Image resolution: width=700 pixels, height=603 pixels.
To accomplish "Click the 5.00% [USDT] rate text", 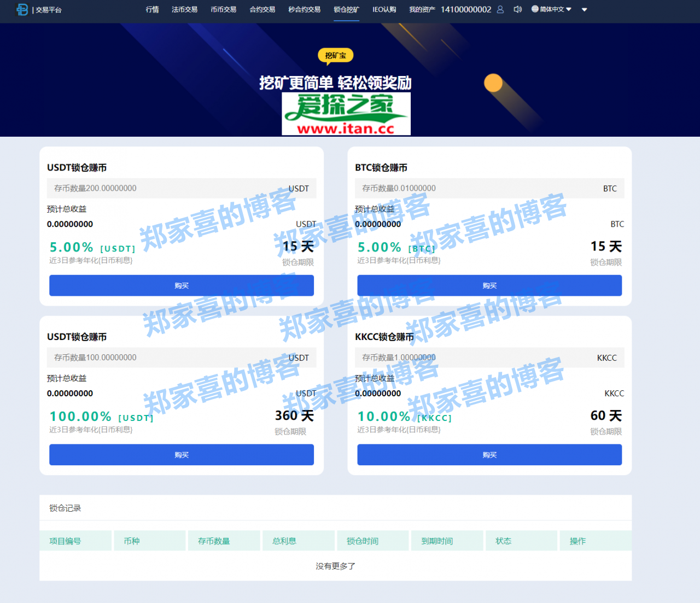I will point(92,248).
